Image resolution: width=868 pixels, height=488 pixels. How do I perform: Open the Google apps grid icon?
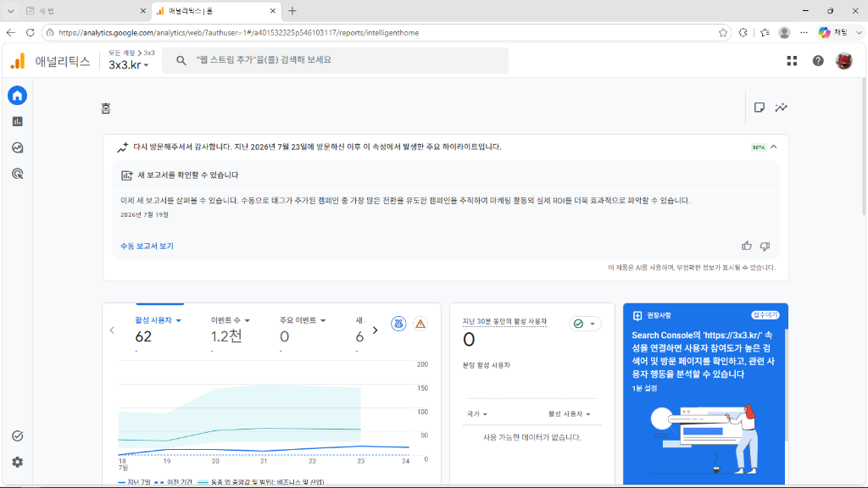coord(793,61)
